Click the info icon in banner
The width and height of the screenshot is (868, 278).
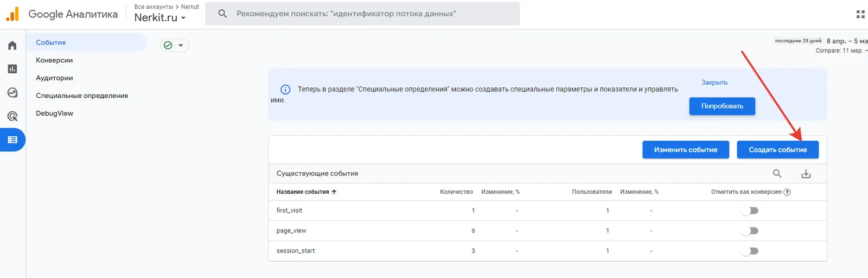tap(285, 90)
